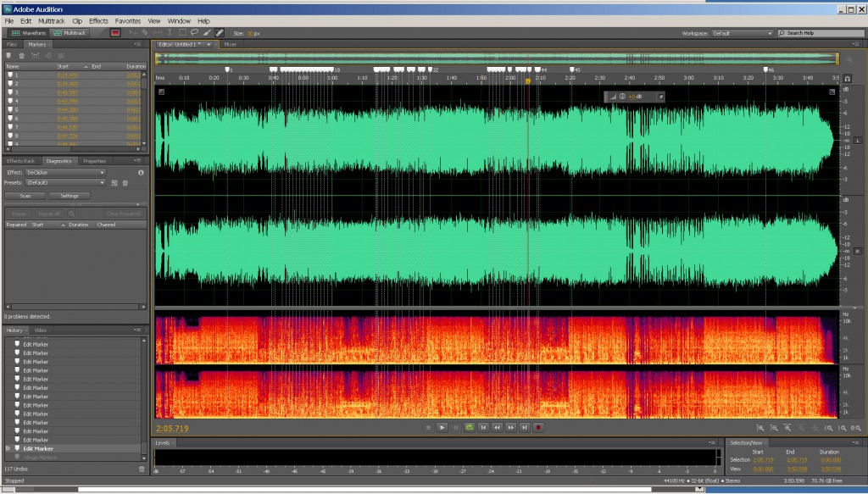
Task: Click the headphones icon beside the timeline ruler
Action: coord(847,79)
